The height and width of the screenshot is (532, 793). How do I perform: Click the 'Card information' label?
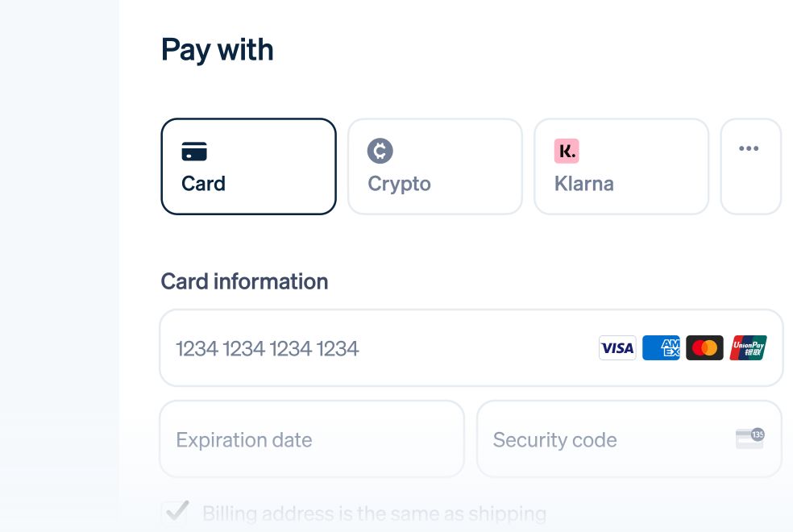coord(244,281)
